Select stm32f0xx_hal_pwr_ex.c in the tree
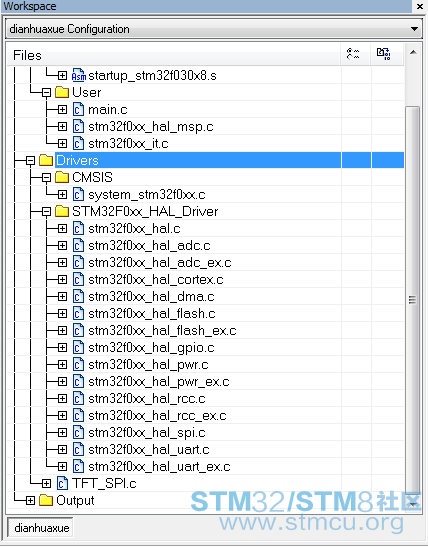The height and width of the screenshot is (547, 428). [x=159, y=382]
